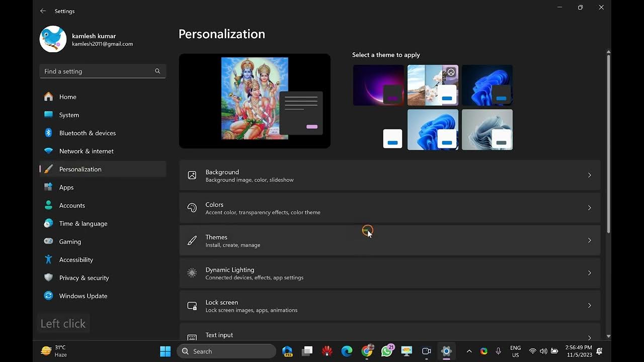Click the microphone icon in the system tray
This screenshot has width=644, height=362.
coord(498,351)
